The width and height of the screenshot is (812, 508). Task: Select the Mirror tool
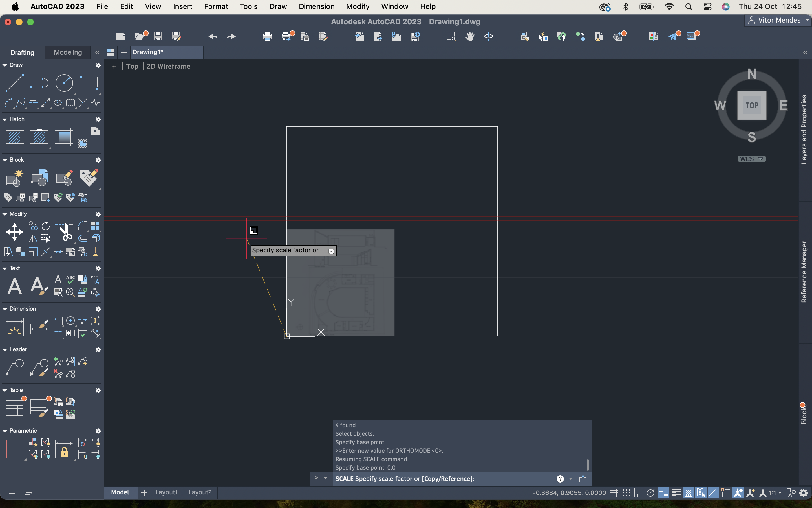pos(33,238)
